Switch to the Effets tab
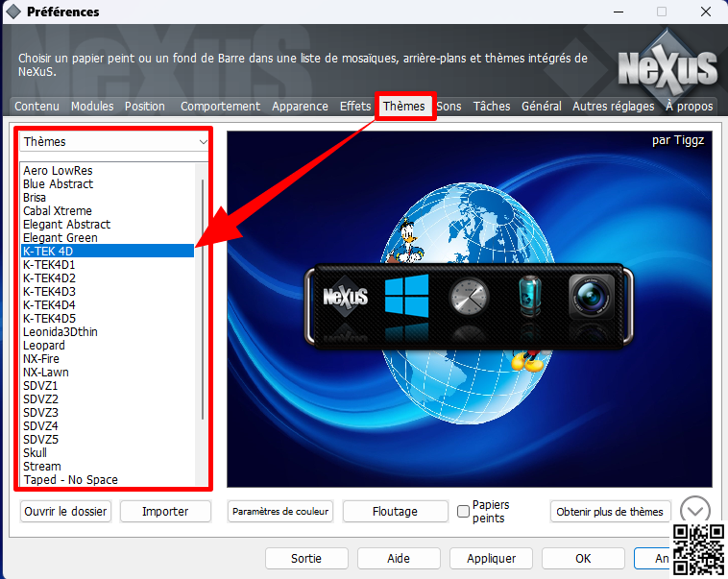 355,107
